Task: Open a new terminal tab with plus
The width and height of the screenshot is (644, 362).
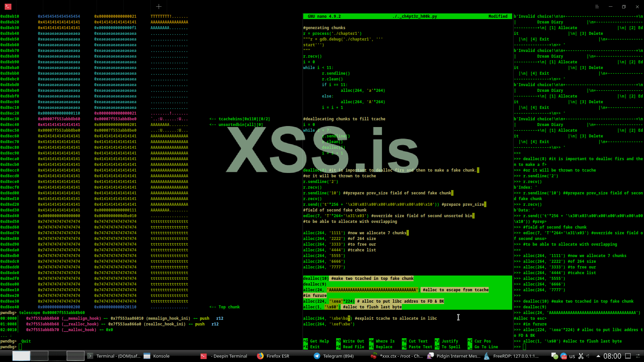Action: pyautogui.click(x=159, y=6)
